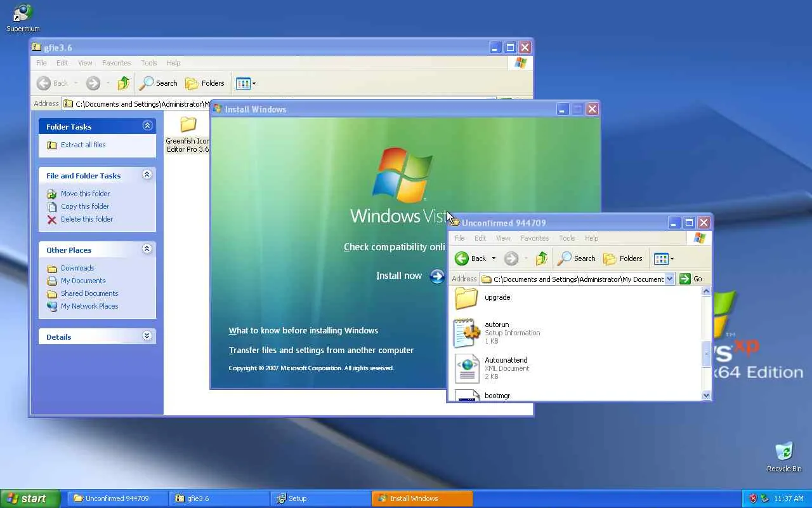Select the bootmgr file icon
Image resolution: width=812 pixels, height=508 pixels.
[466, 396]
